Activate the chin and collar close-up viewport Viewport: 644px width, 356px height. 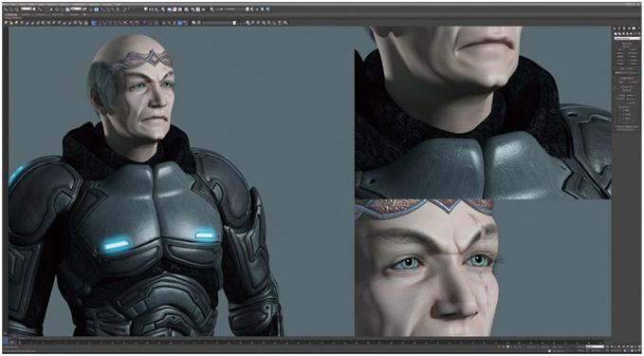483,113
